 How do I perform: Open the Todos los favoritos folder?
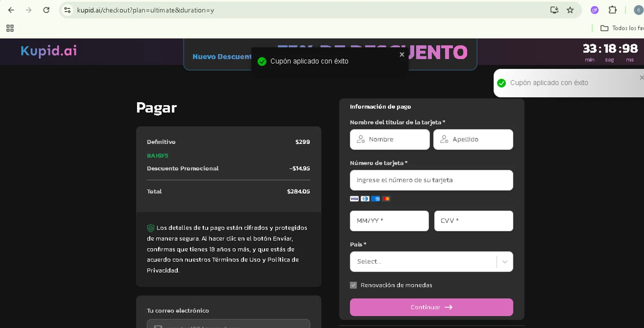click(x=622, y=28)
